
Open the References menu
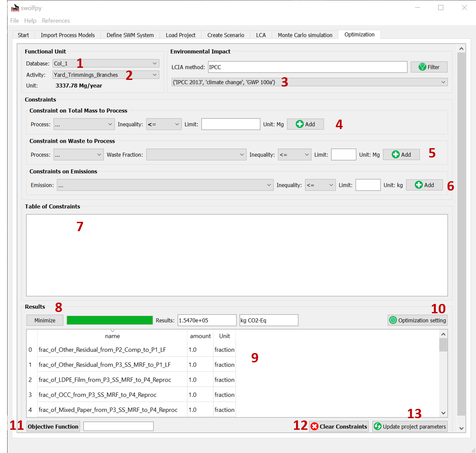coord(56,21)
